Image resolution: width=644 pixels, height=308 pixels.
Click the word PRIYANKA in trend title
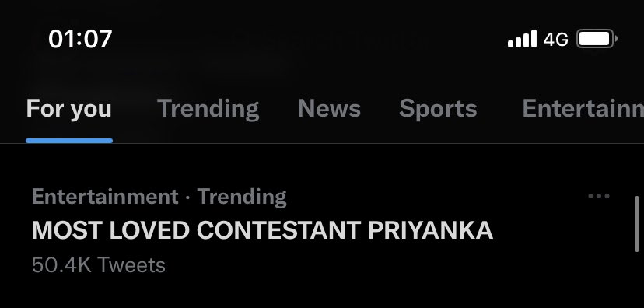click(430, 230)
